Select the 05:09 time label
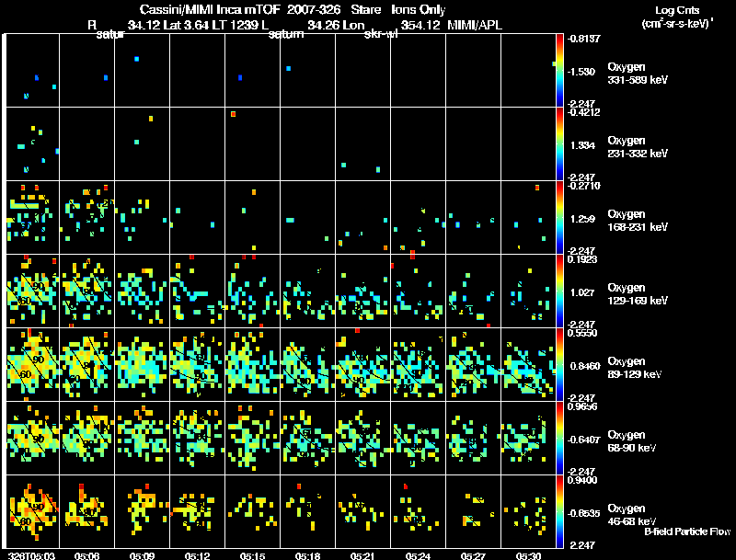 click(x=142, y=554)
